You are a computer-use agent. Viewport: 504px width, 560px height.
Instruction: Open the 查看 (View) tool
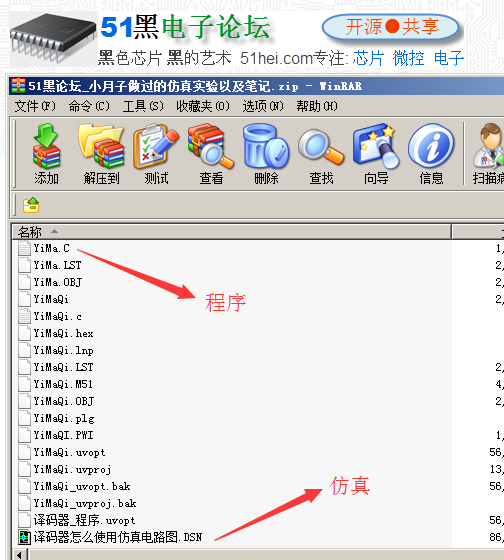point(211,154)
